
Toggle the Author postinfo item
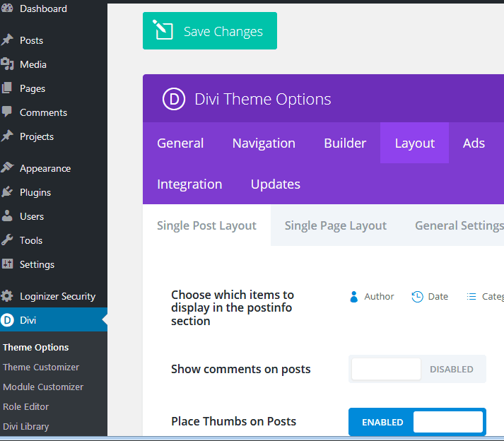[x=372, y=296]
